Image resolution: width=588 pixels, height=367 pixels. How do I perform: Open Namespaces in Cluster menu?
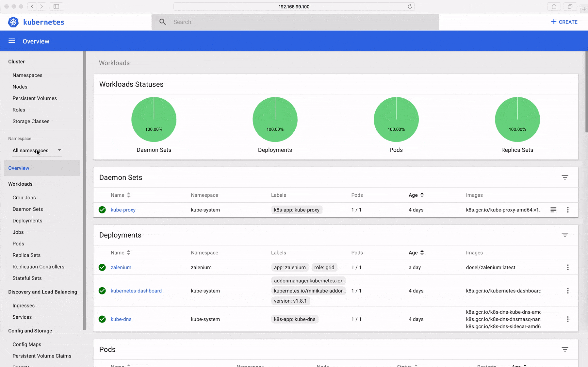pos(27,75)
